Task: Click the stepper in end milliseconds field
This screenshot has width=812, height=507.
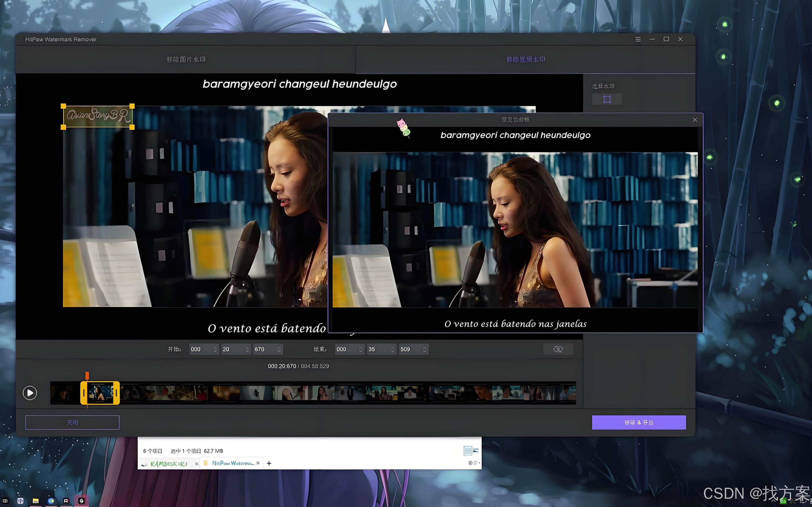Action: click(x=425, y=349)
